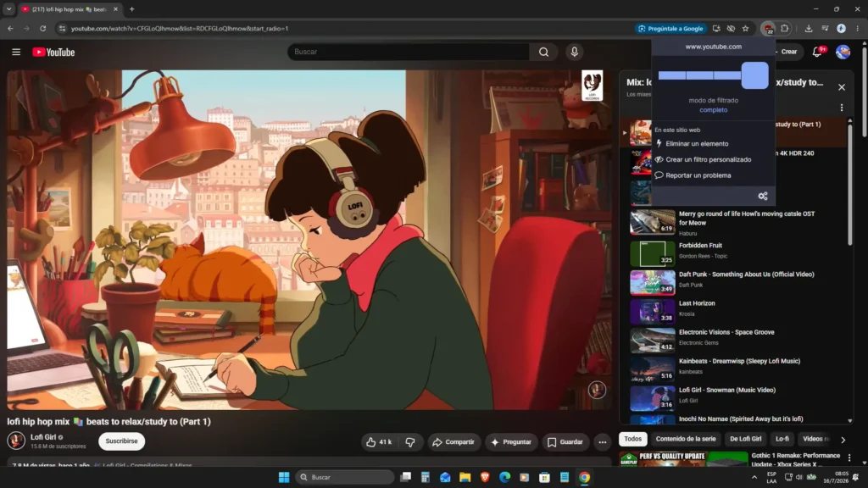Click Compartir button
The height and width of the screenshot is (488, 868).
tap(453, 441)
